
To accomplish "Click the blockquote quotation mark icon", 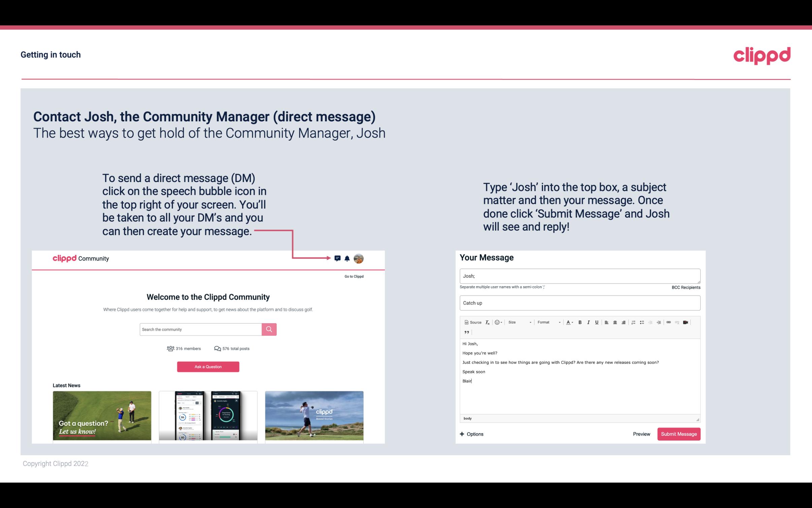I will (466, 332).
